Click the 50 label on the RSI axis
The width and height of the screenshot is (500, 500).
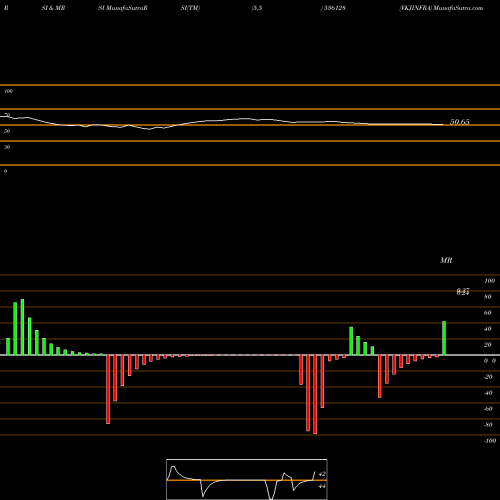point(7,131)
